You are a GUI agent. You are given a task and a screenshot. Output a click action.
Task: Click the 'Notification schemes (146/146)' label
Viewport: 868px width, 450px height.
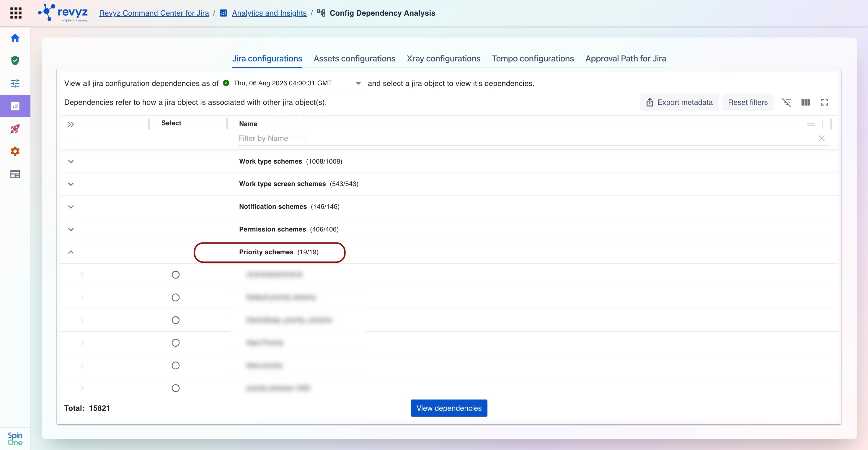[x=289, y=207]
